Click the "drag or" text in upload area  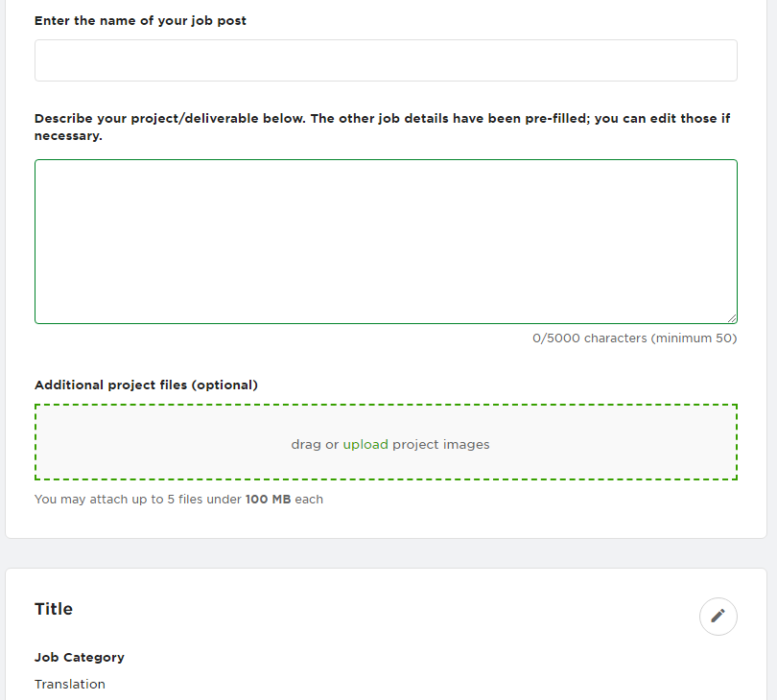pos(315,445)
